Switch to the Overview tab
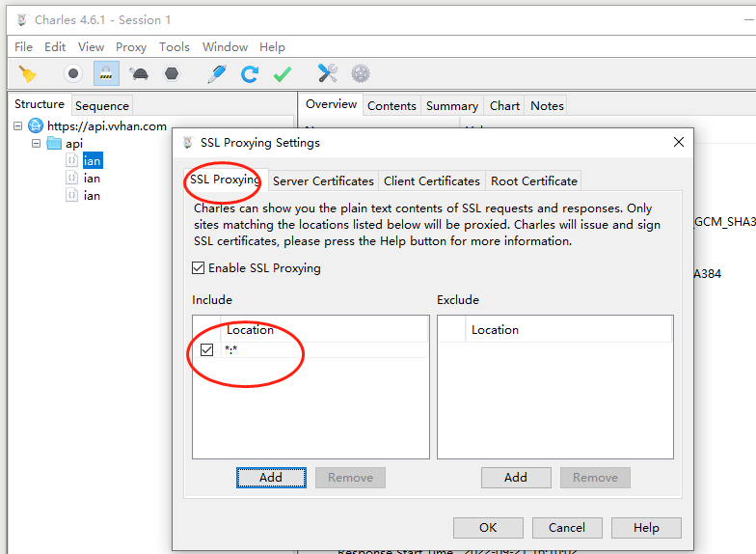756x554 pixels. (x=332, y=104)
